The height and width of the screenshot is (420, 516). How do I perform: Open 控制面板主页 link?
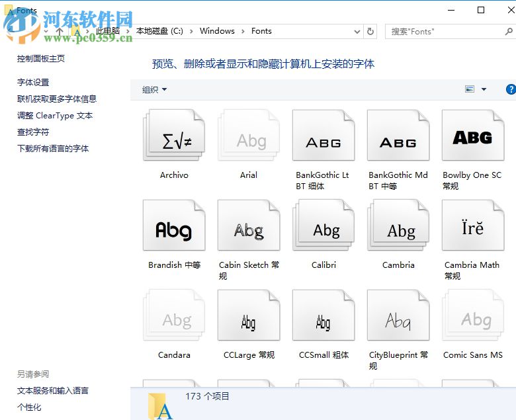pos(41,59)
